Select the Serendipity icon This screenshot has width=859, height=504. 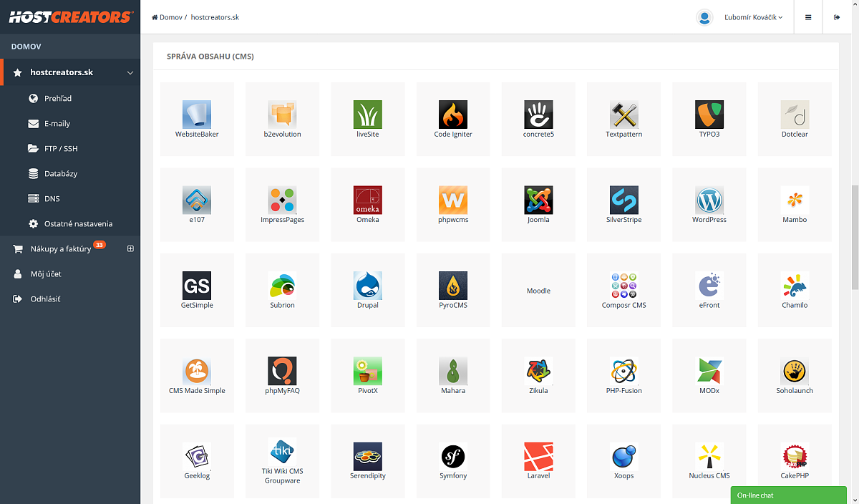[368, 456]
